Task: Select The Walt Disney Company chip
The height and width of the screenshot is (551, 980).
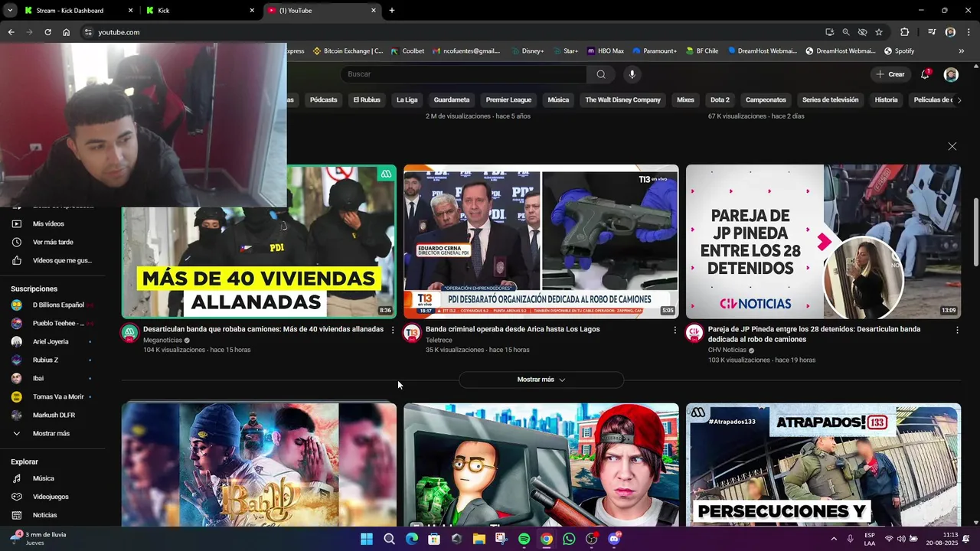Action: 622,99
